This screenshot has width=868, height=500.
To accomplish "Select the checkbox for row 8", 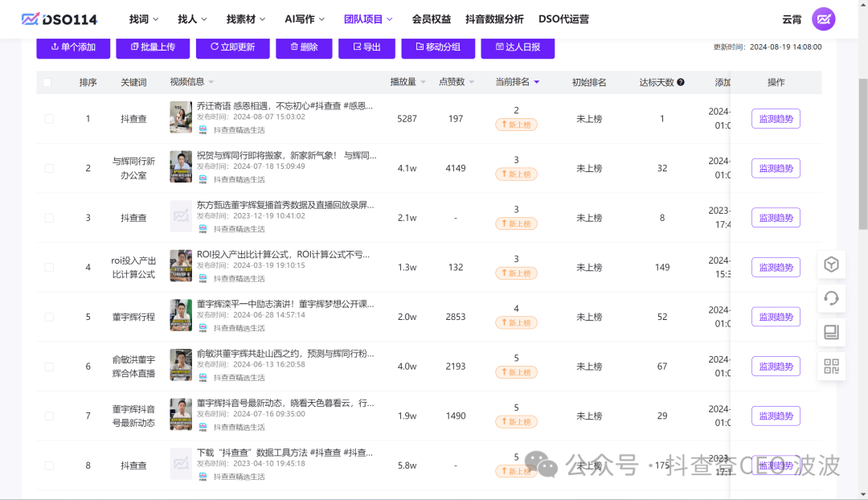I will click(49, 465).
